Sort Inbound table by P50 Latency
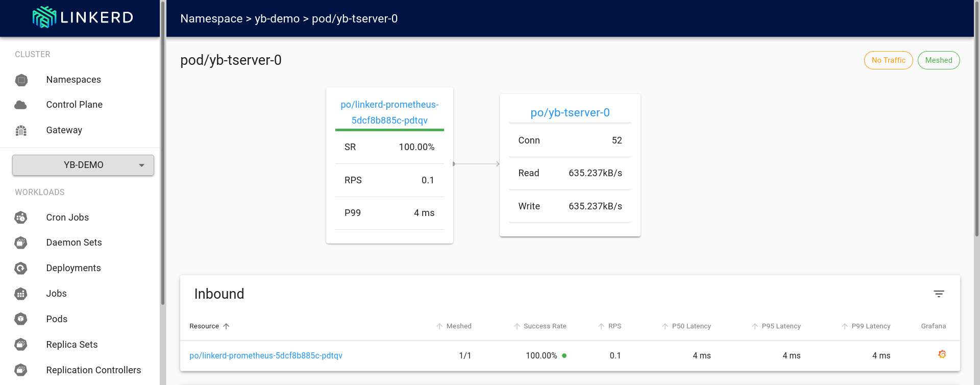The image size is (980, 385). point(686,326)
